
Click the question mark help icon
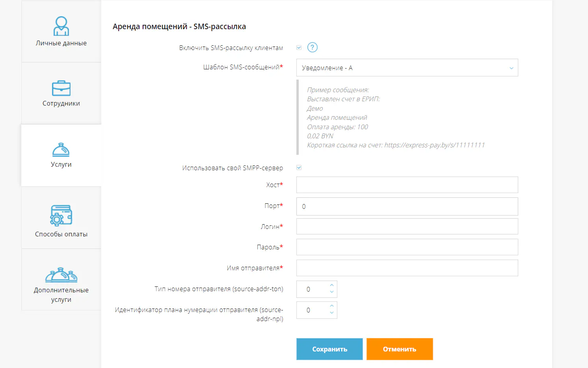[x=312, y=48]
